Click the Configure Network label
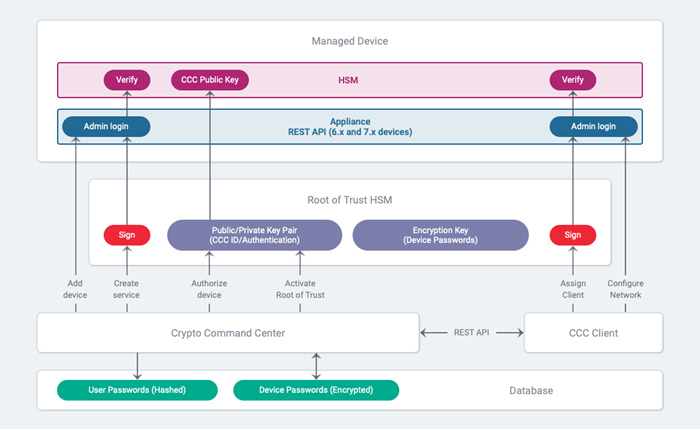 tap(626, 289)
